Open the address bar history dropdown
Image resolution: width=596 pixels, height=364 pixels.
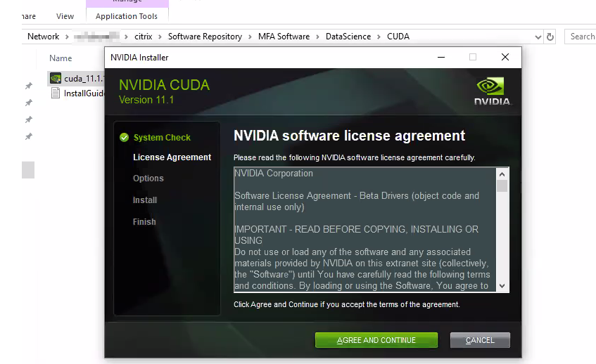coord(538,37)
